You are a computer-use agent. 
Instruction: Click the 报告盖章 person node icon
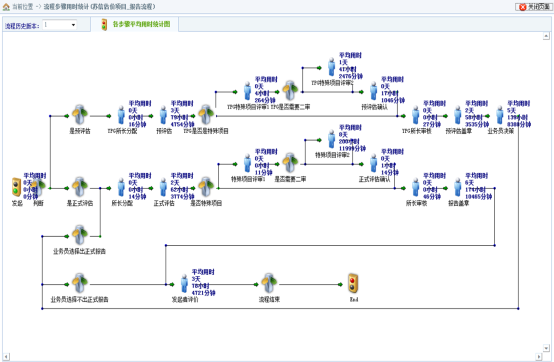click(458, 187)
